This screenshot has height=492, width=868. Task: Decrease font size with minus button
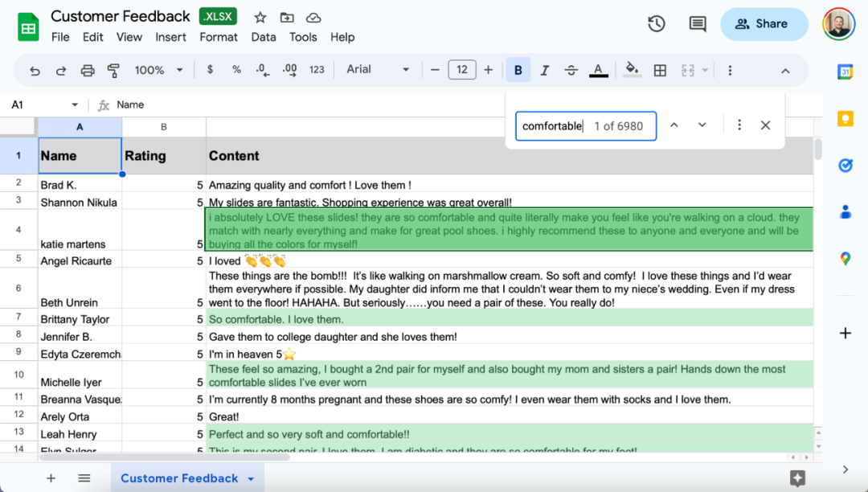point(435,70)
